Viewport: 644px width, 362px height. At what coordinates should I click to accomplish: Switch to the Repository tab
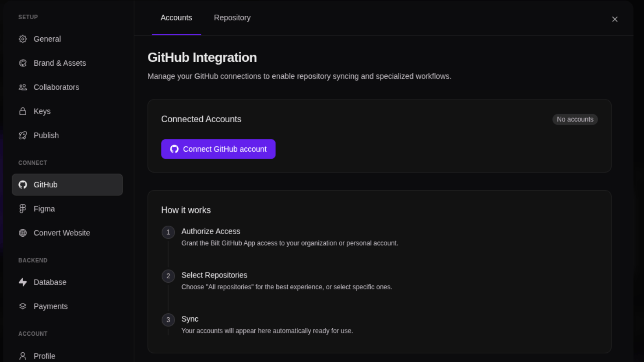[x=232, y=18]
